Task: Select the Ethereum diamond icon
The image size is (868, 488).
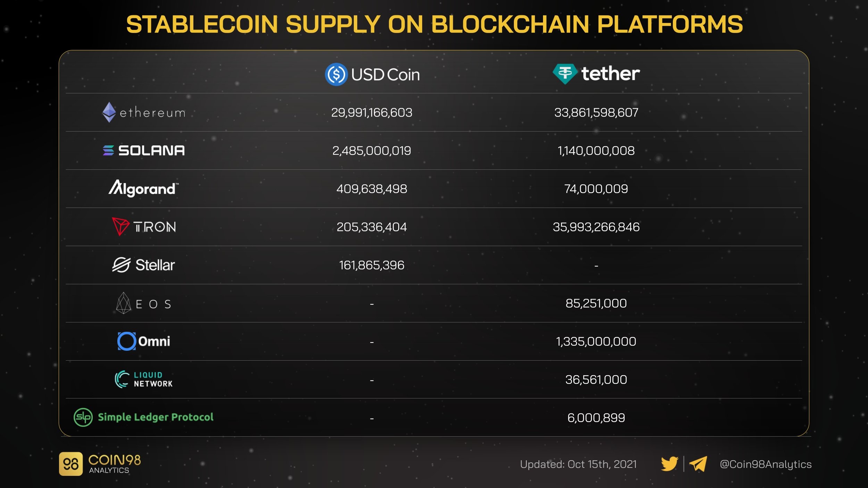Action: (x=109, y=112)
